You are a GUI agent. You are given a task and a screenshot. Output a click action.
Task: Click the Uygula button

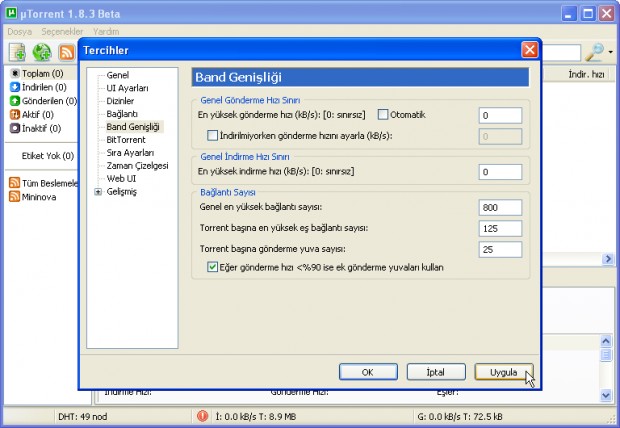[504, 372]
